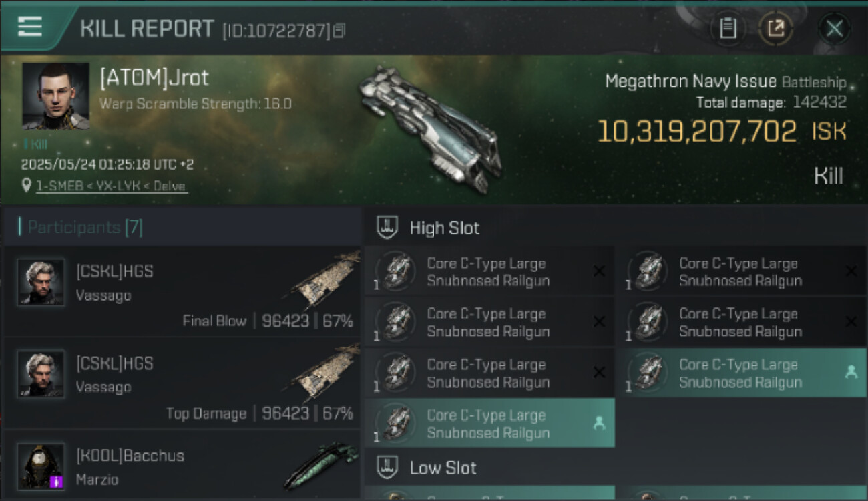
Task: Open the hamburger menu icon
Action: [30, 27]
